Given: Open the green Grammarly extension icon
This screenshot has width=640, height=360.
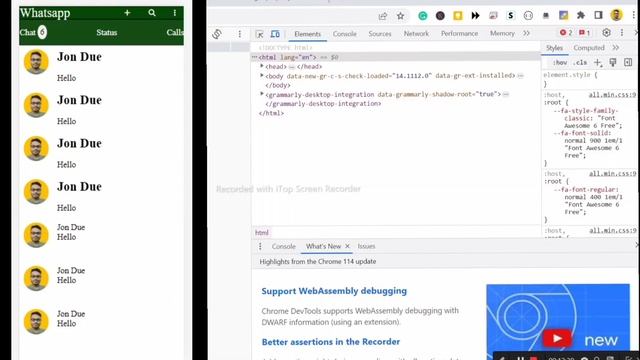Looking at the screenshot, I should [423, 16].
